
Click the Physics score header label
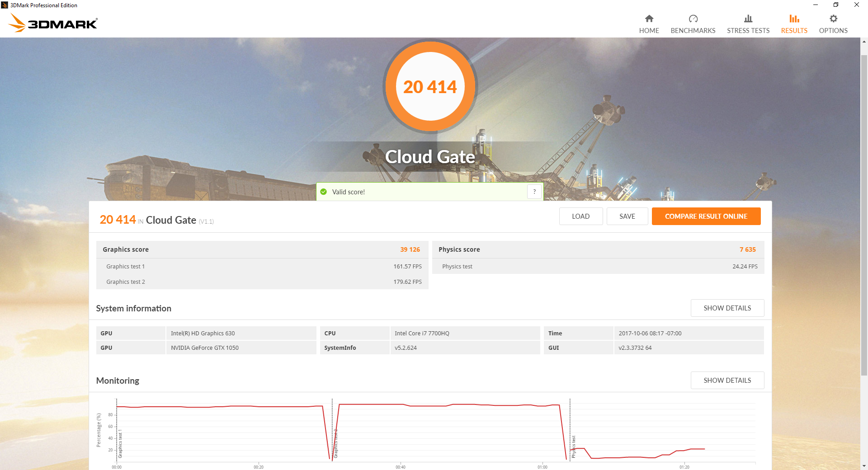(459, 249)
